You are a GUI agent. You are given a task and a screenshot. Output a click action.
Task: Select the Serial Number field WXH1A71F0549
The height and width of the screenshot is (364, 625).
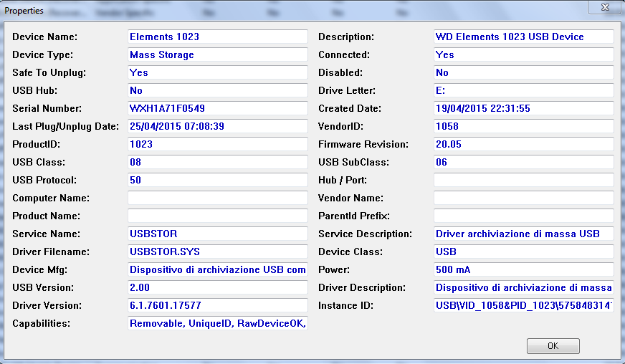coord(218,108)
